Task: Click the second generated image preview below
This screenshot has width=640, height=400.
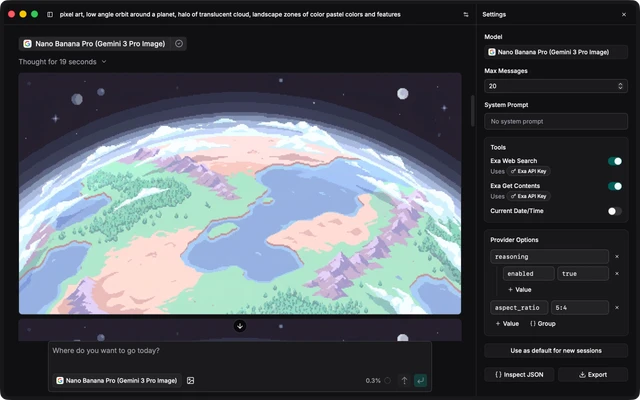Action: pyautogui.click(x=240, y=330)
